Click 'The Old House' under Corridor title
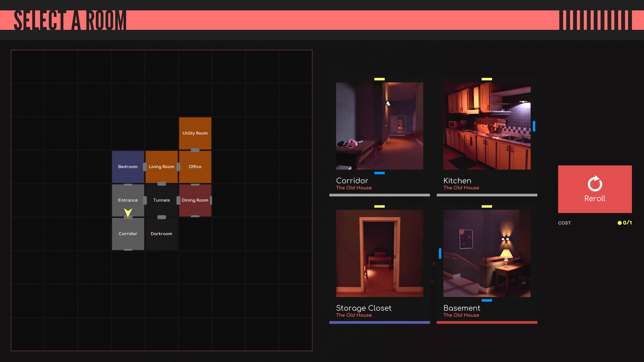Screen dimensions: 644x362 [354, 188]
